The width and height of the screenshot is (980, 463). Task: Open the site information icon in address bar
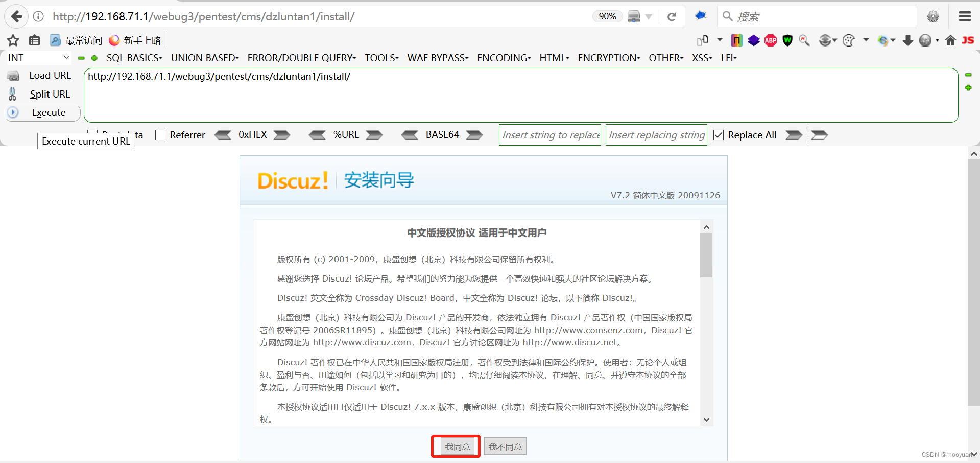(38, 16)
